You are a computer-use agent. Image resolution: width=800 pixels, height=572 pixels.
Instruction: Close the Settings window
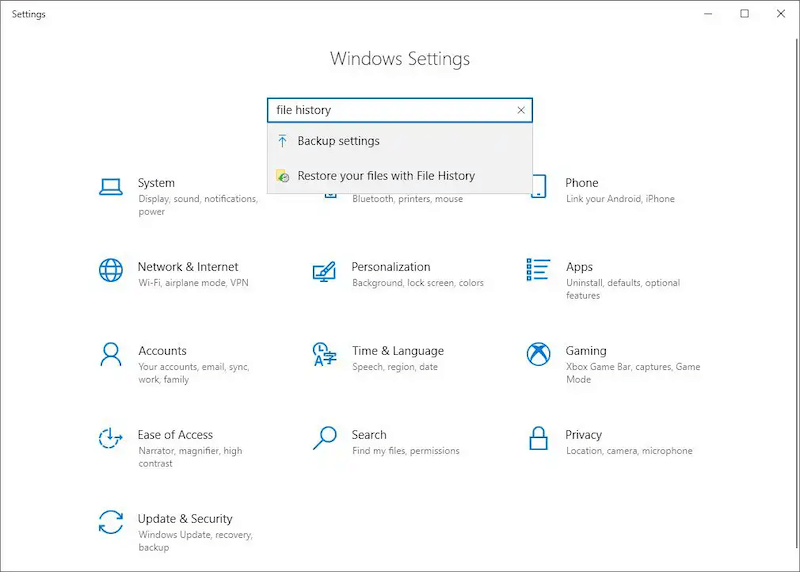[781, 14]
